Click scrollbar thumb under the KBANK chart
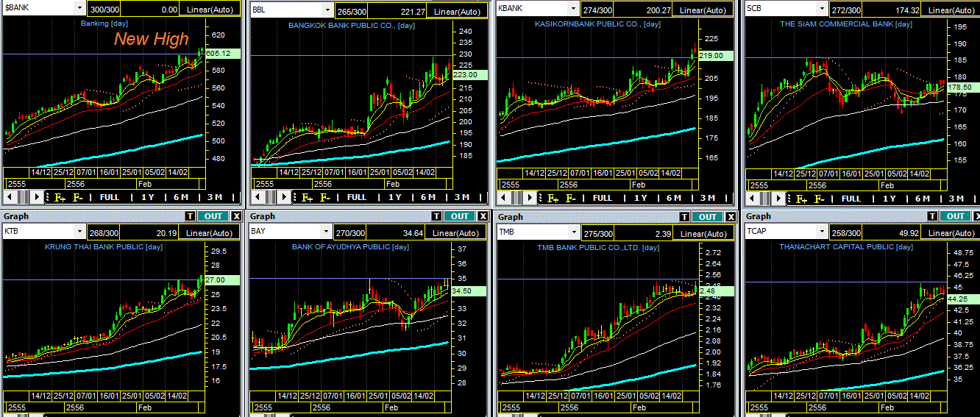The height and width of the screenshot is (417, 980). 516,197
